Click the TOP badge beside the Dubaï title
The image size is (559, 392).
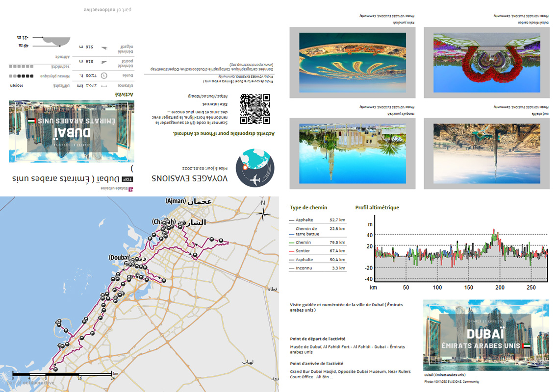127,179
